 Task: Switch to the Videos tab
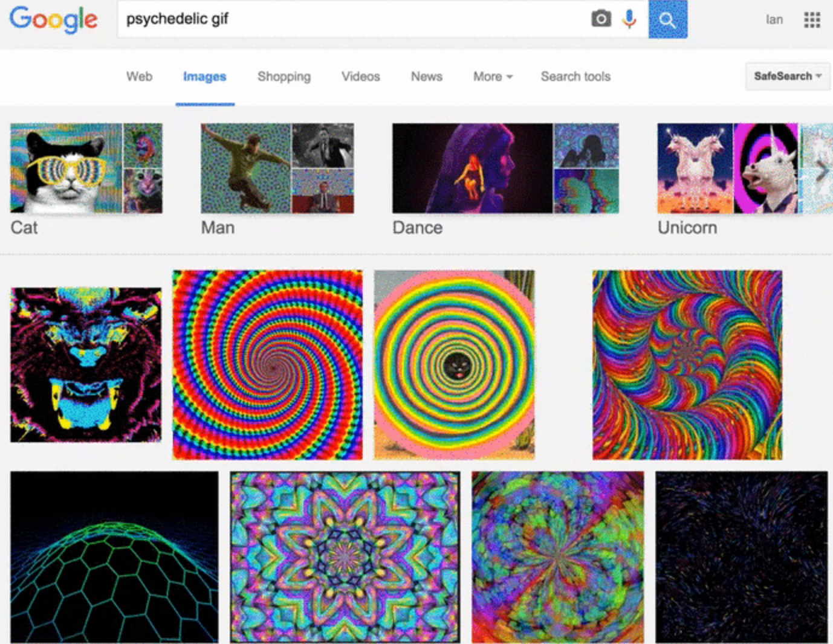[360, 76]
